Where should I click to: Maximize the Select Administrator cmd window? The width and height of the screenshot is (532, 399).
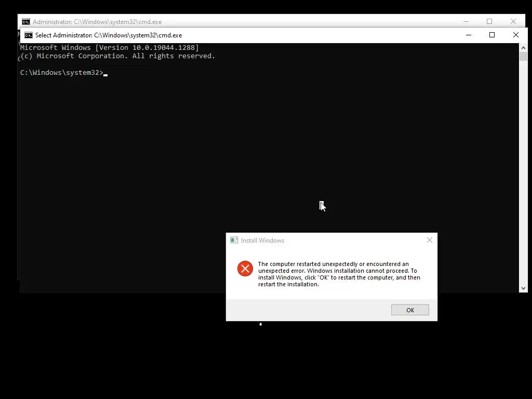point(492,35)
